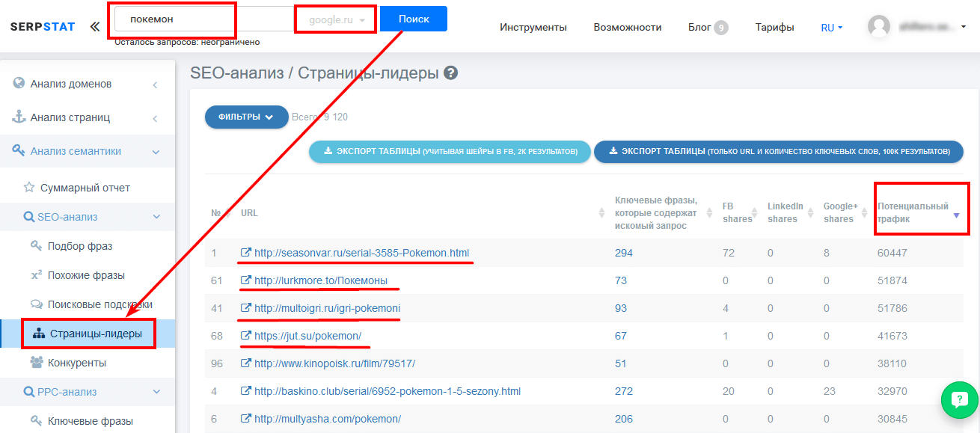Open green chat support bubble
The height and width of the screenshot is (433, 980).
(x=960, y=400)
